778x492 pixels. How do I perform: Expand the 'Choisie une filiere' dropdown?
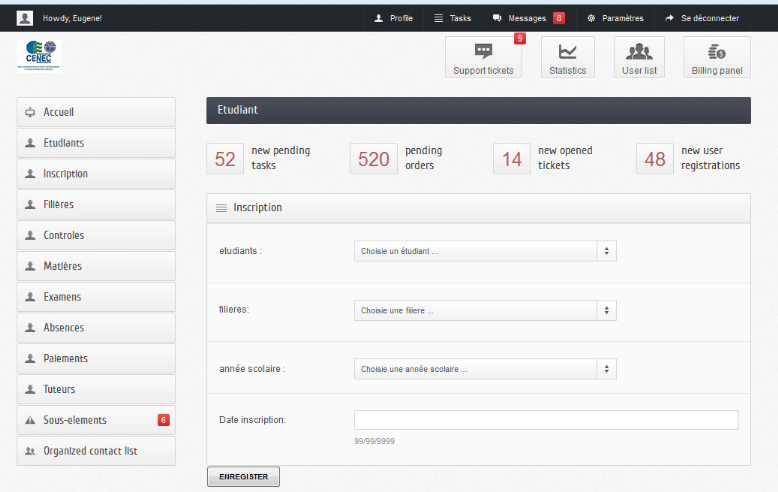pyautogui.click(x=485, y=311)
